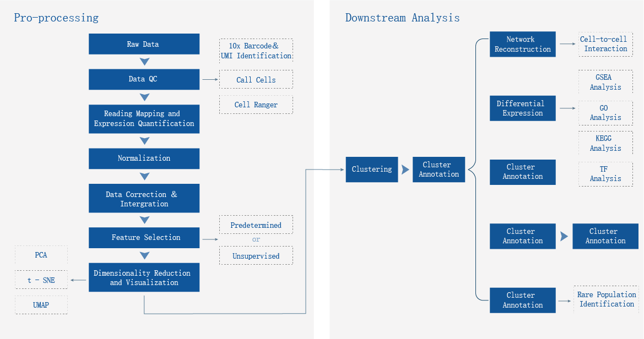Select the Dimensionality Reduction and Visualization box
This screenshot has height=339, width=644.
[144, 277]
